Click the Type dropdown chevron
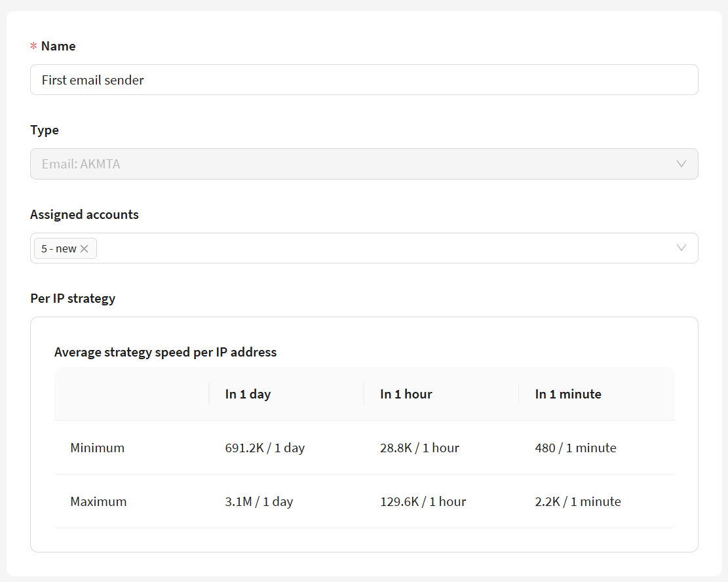 coord(681,164)
